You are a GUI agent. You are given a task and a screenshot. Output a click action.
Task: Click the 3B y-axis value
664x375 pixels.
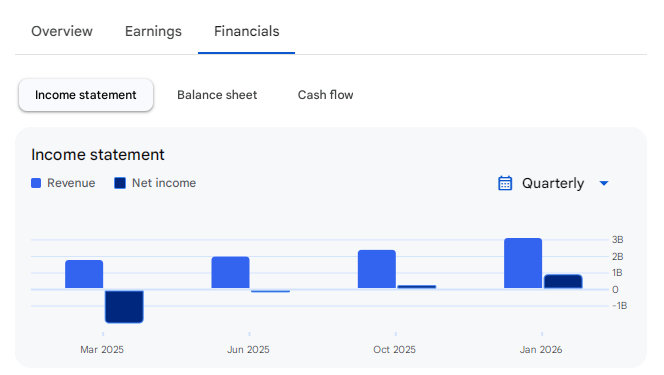click(617, 240)
